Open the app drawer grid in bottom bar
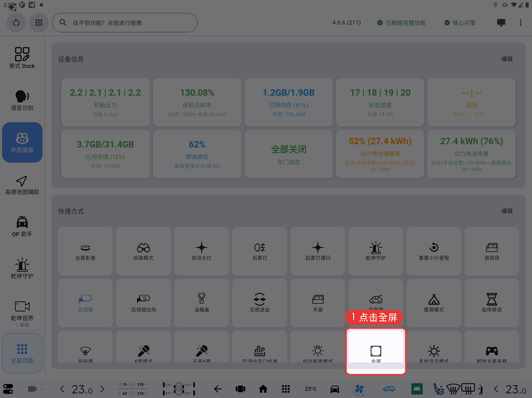 286,389
